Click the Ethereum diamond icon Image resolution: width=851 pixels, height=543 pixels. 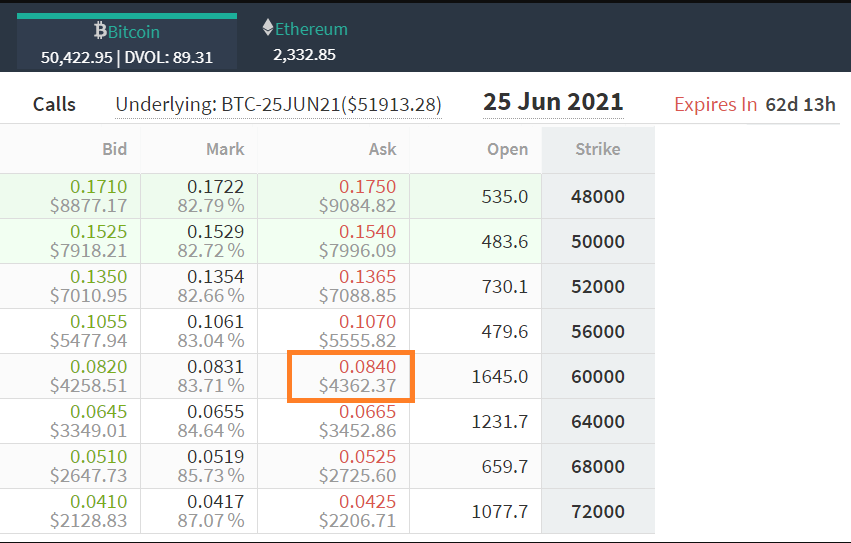tap(268, 27)
